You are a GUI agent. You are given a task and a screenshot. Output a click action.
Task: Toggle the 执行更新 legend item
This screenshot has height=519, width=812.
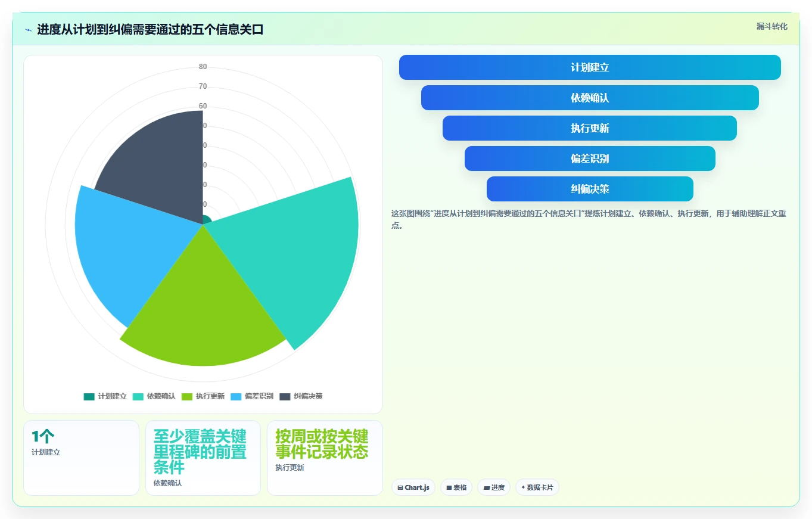tap(203, 396)
